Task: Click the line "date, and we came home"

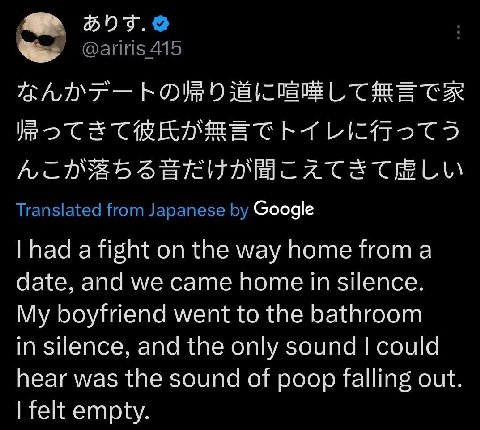Action: tap(220, 283)
